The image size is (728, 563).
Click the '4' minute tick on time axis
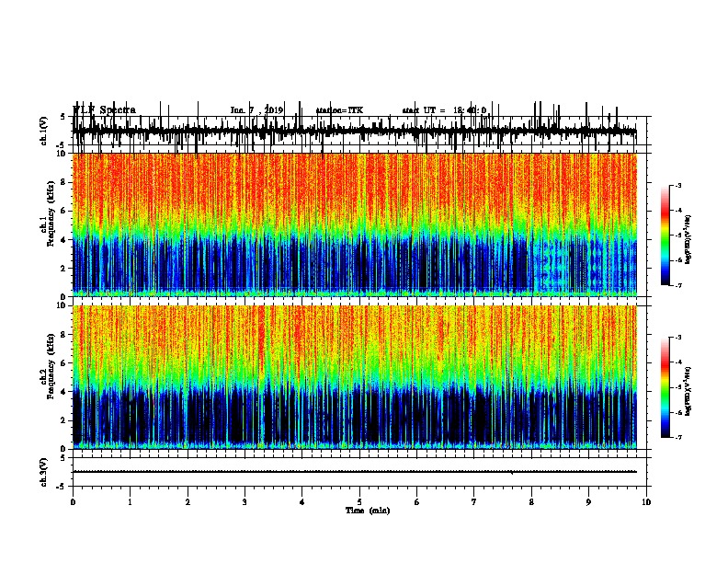click(302, 502)
